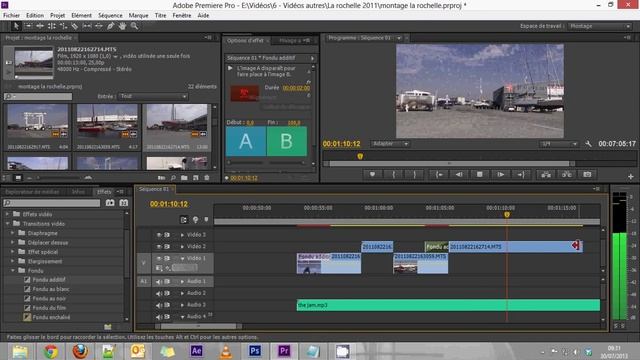Screen dimensions: 640x360
Task: Expand Vidéo 3 track triangle
Action: 182,235
